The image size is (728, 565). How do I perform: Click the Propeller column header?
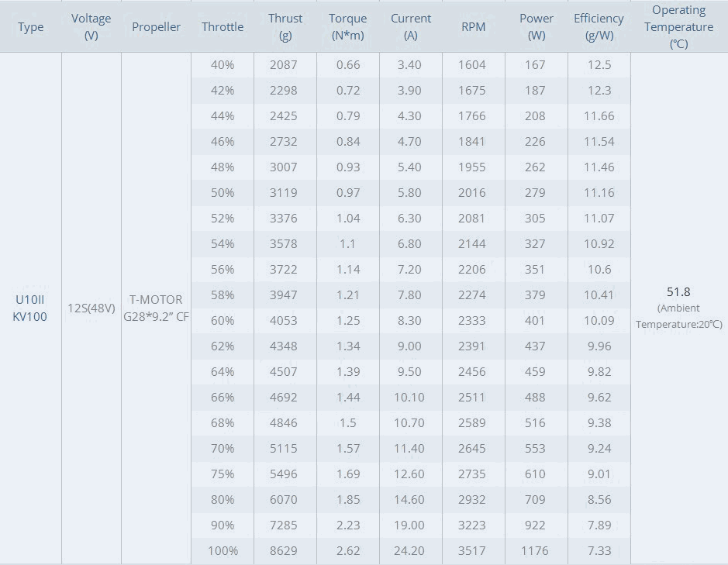coord(156,27)
